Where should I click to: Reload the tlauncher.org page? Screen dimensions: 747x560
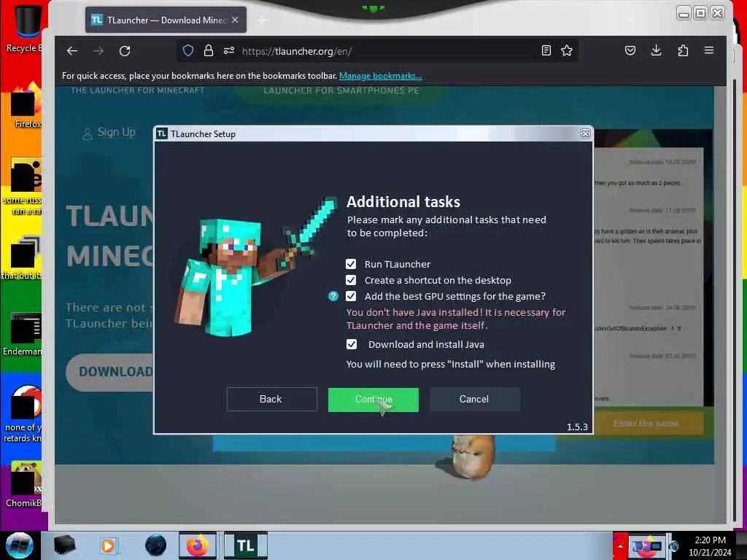[125, 51]
